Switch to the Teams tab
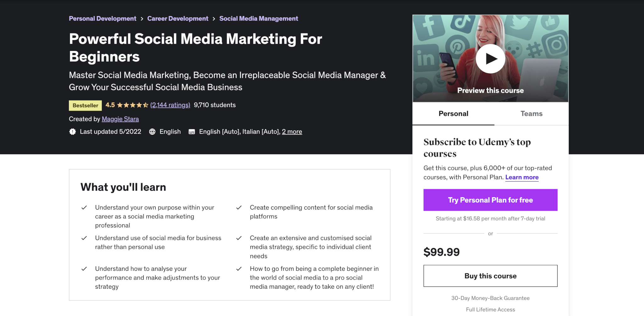Screen dimensions: 644x316 pos(531,114)
